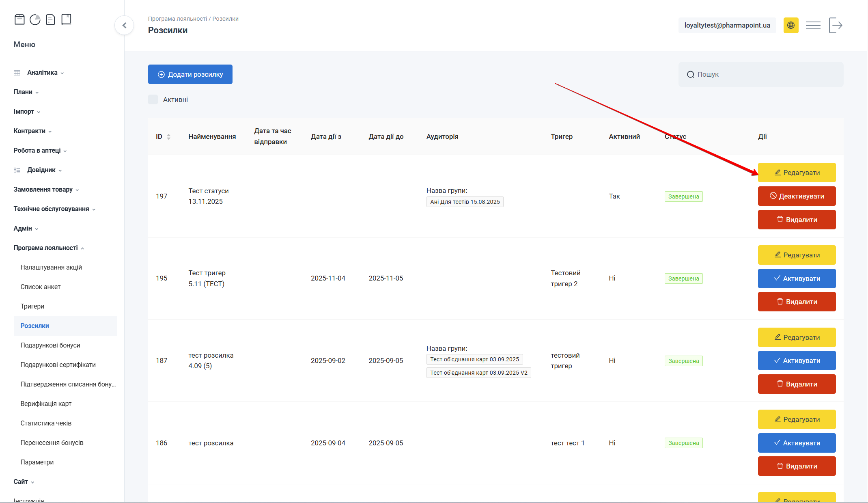Click into the Пошук search field

click(767, 74)
